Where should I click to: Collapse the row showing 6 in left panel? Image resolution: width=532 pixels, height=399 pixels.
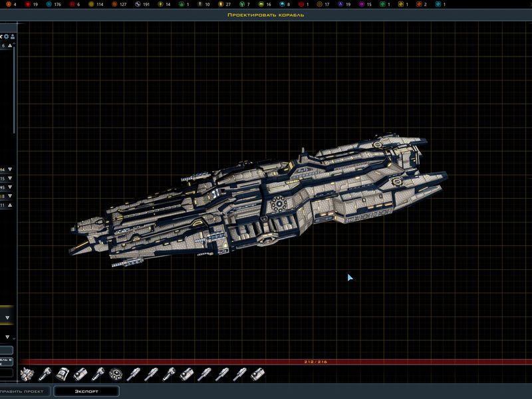pos(10,45)
